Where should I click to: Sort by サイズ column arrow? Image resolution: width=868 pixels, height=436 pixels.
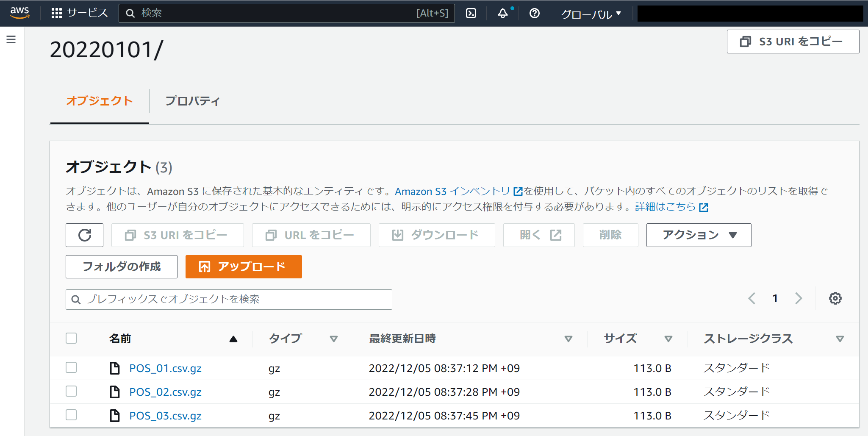(x=668, y=339)
